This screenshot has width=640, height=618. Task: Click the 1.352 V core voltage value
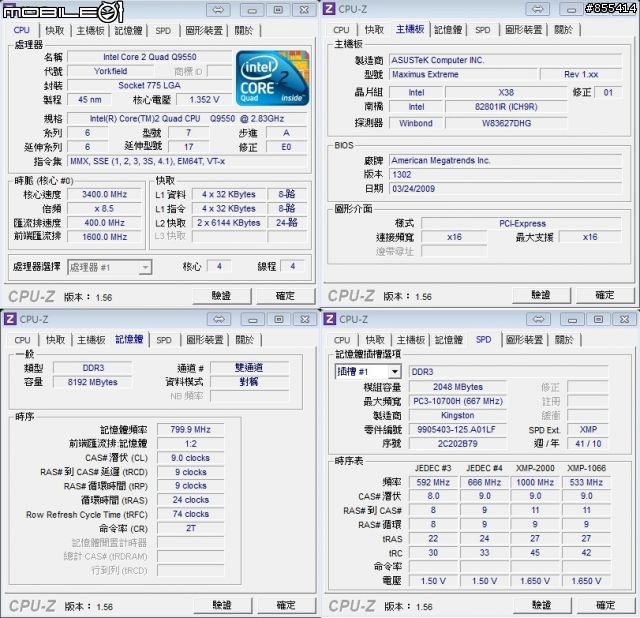204,100
